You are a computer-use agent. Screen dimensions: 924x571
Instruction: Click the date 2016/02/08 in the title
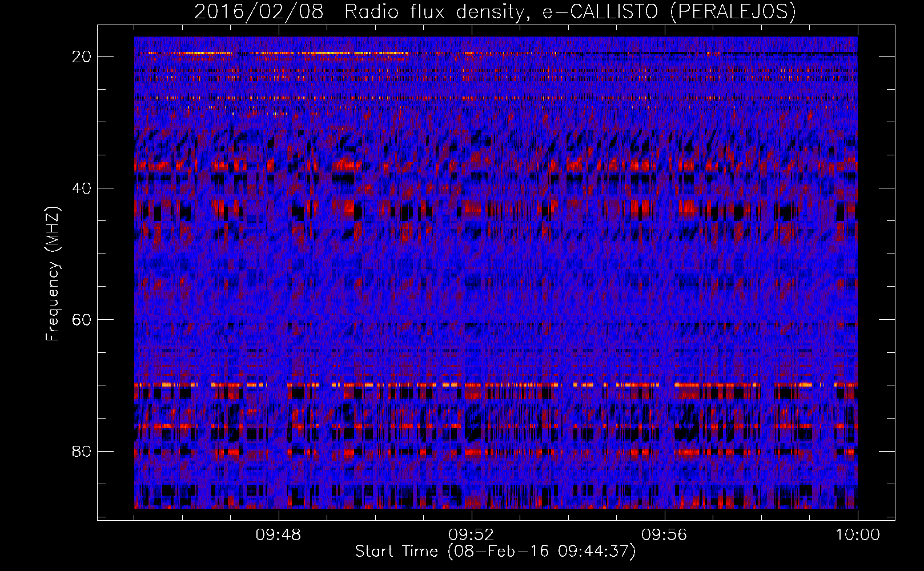tap(259, 11)
